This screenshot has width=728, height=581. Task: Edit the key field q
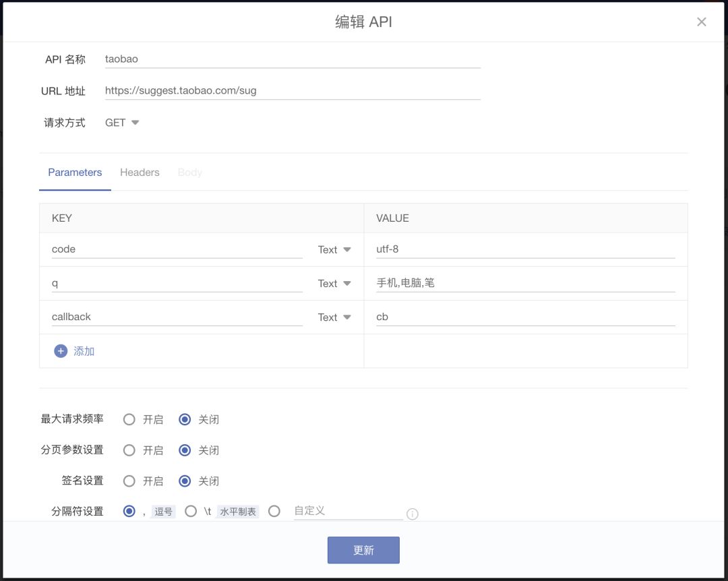coord(177,283)
